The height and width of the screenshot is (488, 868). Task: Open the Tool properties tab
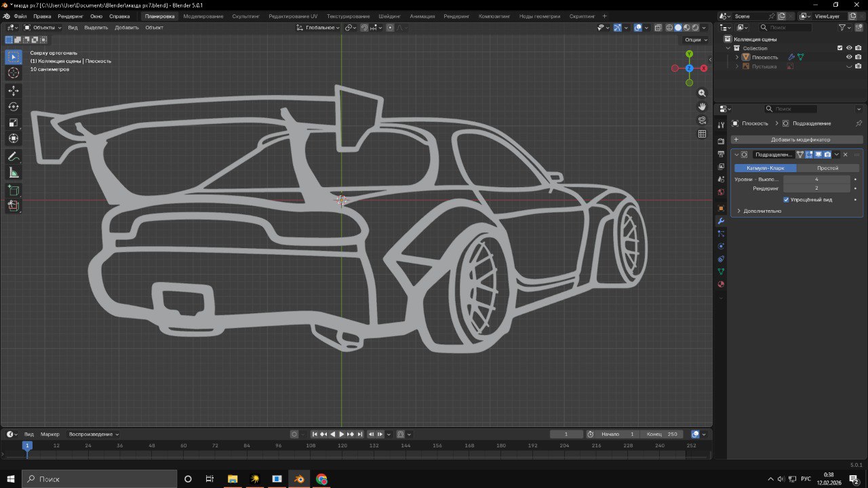pyautogui.click(x=722, y=125)
